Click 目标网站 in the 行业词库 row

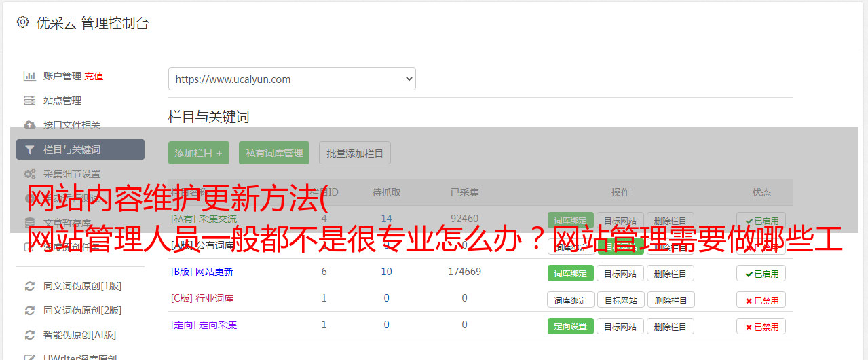pos(621,300)
